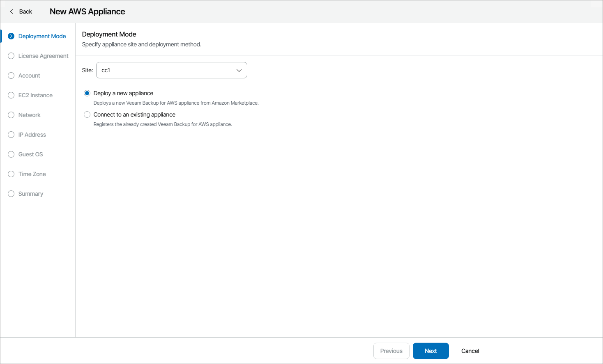Open the Summary wizard step
The width and height of the screenshot is (603, 364).
click(x=31, y=194)
